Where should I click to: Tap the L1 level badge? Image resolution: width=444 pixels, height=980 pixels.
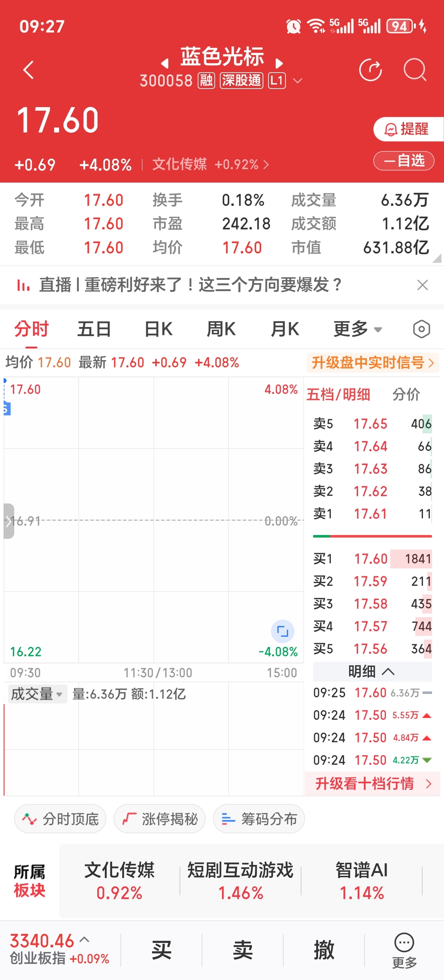(277, 81)
